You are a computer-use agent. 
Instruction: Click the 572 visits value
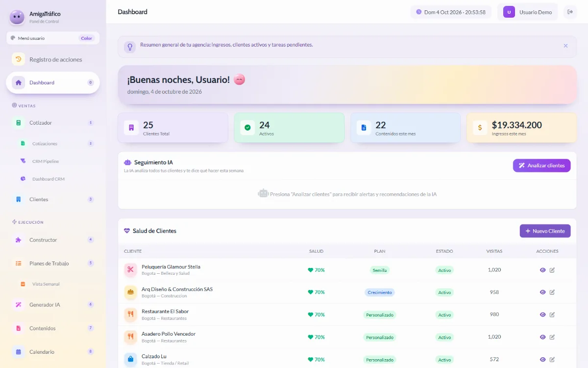[x=494, y=359]
